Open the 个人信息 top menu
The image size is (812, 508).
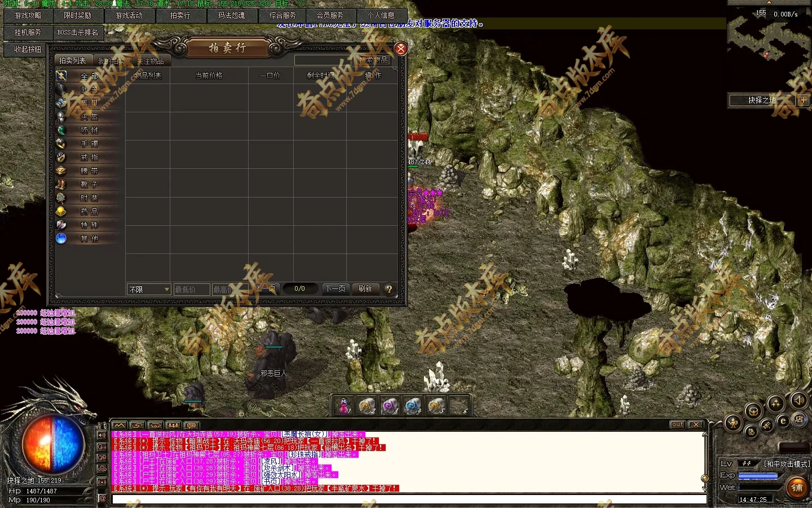(381, 16)
